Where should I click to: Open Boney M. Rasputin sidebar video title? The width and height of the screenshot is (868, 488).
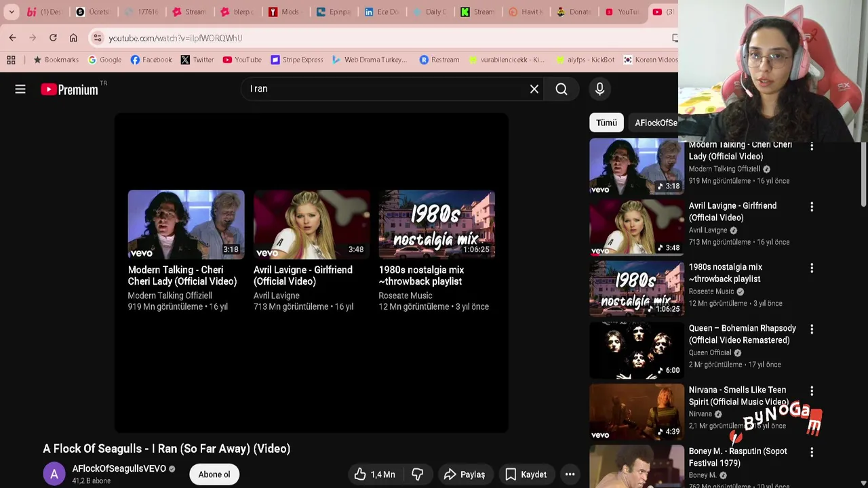tap(738, 457)
